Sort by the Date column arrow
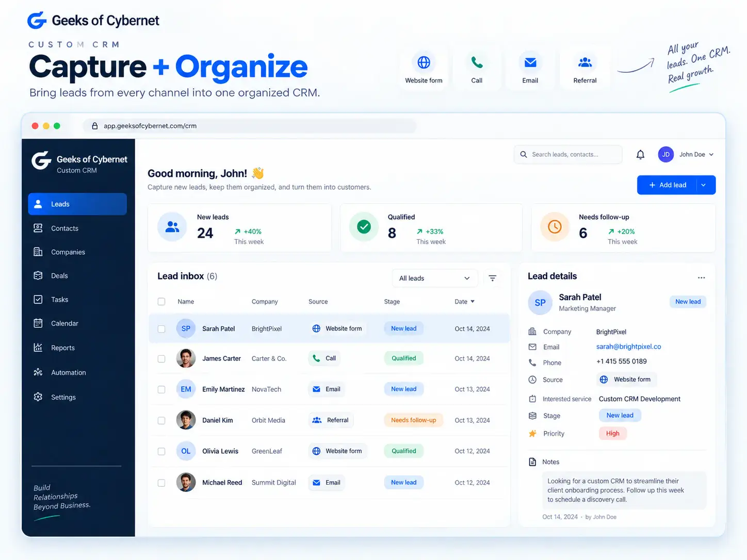Viewport: 747px width, 560px height. click(x=473, y=302)
